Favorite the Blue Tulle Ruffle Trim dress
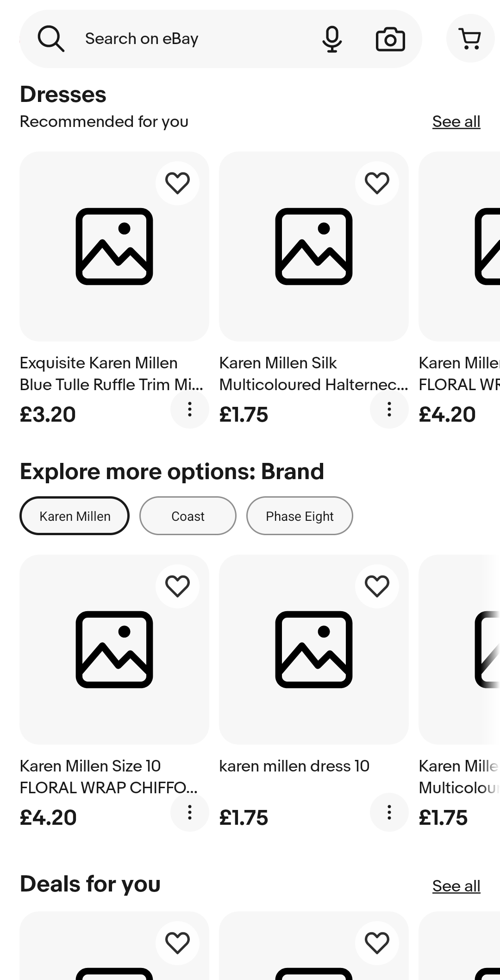This screenshot has width=500, height=980. [178, 183]
